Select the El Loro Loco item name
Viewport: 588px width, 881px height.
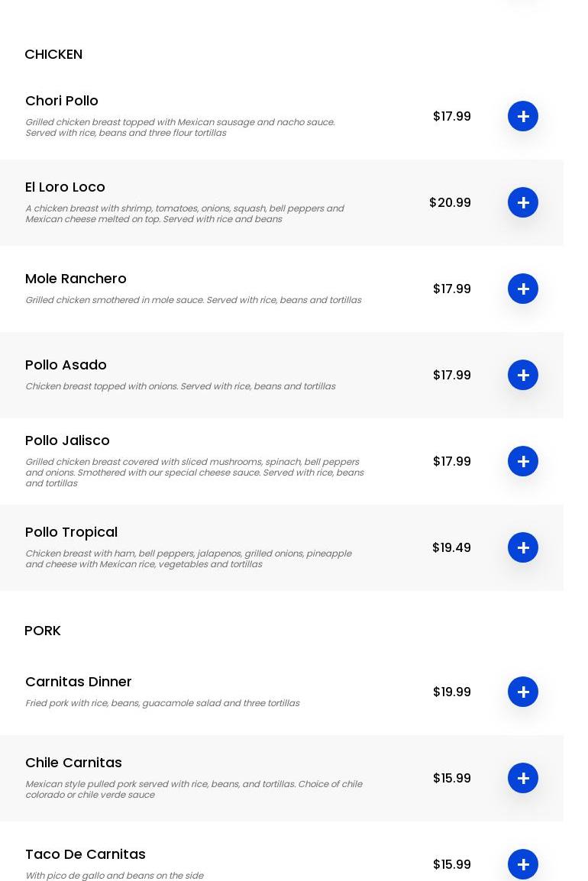pos(65,187)
